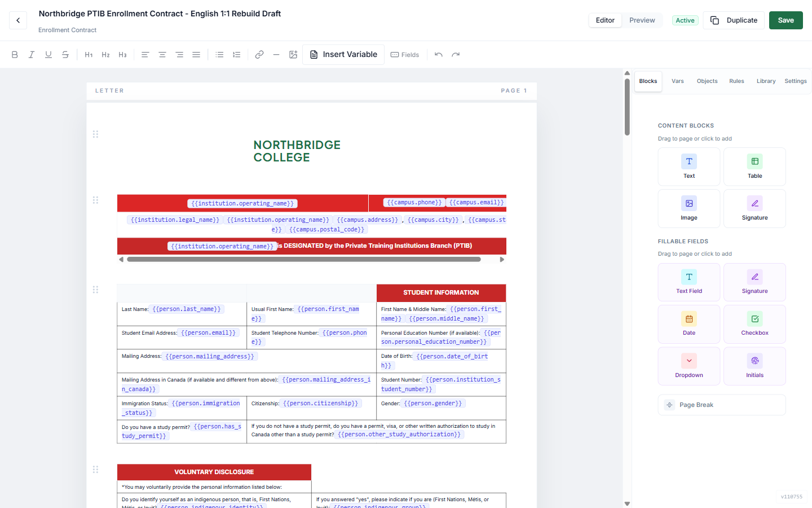Select the STUDENT INFORMATION header cell
This screenshot has width=812, height=508.
click(x=441, y=293)
